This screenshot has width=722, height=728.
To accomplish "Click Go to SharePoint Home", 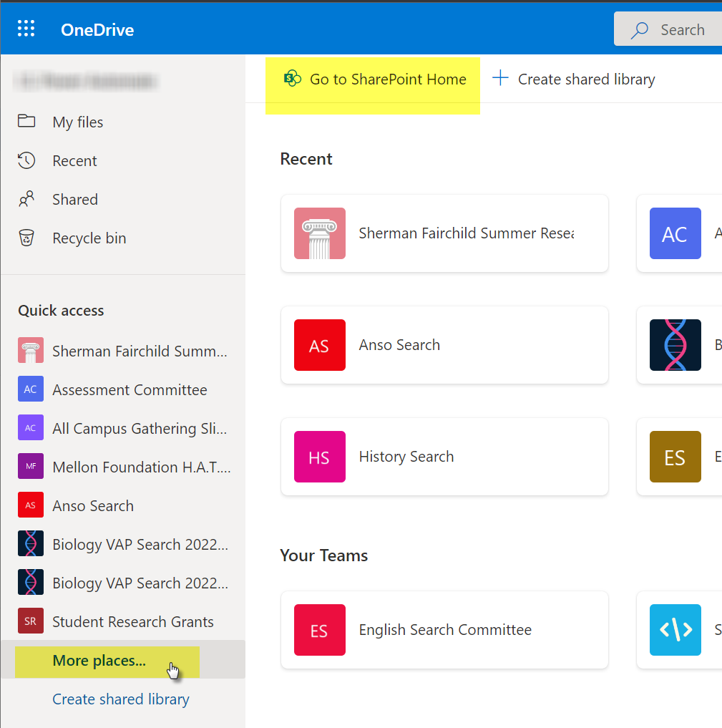I will [375, 79].
